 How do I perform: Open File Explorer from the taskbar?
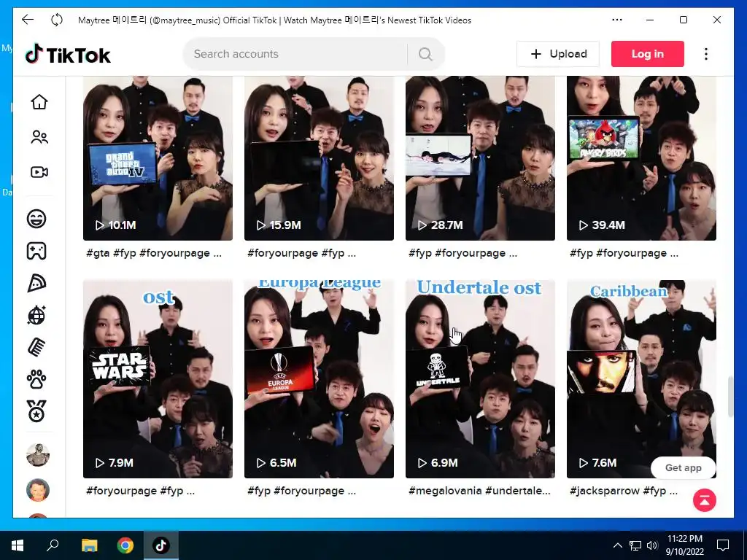[89, 545]
